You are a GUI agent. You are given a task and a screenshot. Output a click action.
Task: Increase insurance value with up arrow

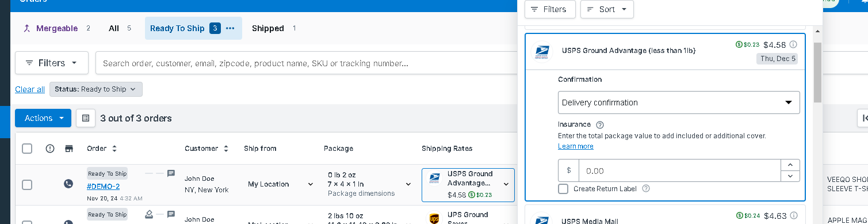click(790, 165)
